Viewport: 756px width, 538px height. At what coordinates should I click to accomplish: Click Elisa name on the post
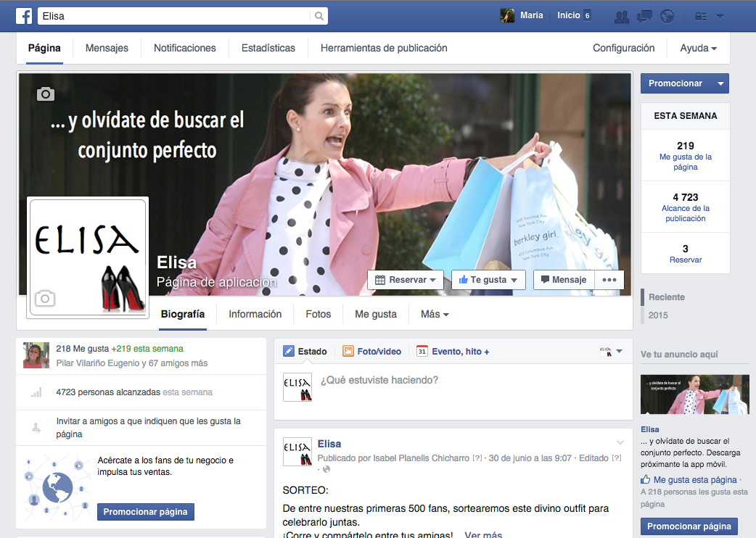(329, 444)
